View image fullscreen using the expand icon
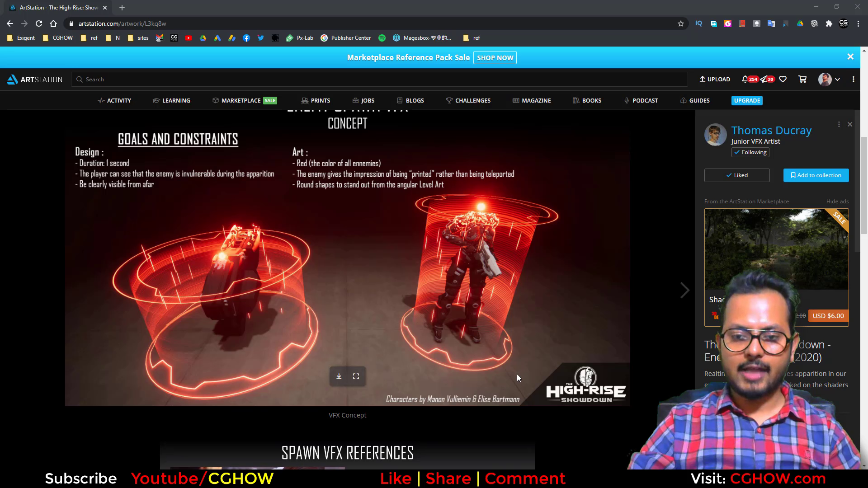 [x=356, y=376]
